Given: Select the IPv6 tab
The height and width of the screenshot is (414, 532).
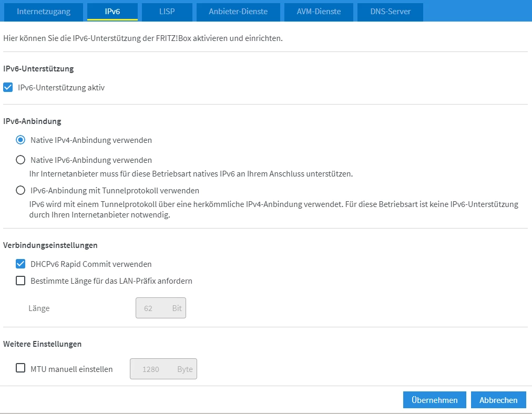Looking at the screenshot, I should click(112, 12).
